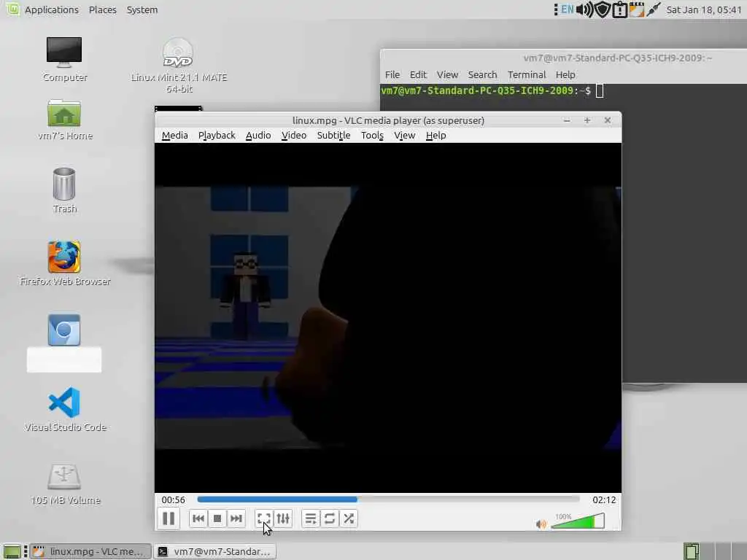Select the Linux Mint 21.1 MATE DVD icon
This screenshot has width=747, height=560.
(x=179, y=65)
